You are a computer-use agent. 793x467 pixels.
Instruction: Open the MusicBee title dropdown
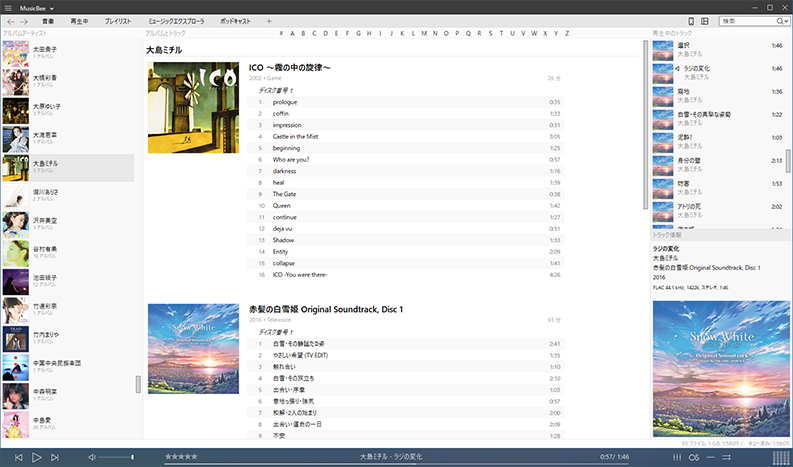point(37,8)
